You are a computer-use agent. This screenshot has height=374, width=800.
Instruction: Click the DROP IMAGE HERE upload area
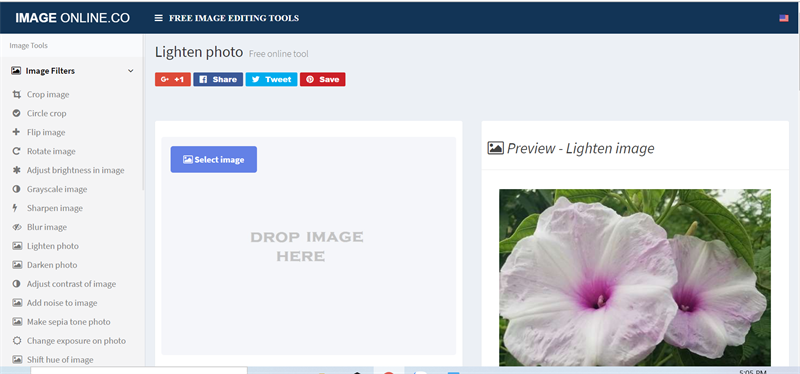click(308, 246)
